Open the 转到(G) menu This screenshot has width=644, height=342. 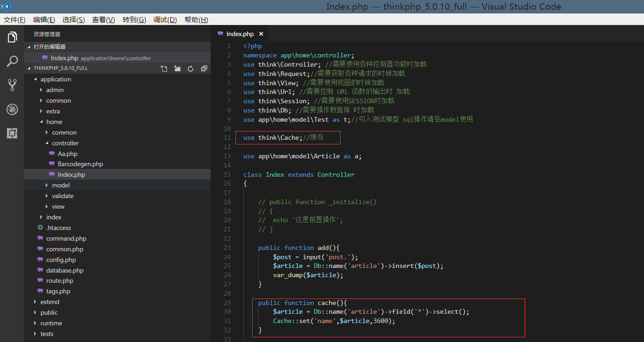click(134, 19)
